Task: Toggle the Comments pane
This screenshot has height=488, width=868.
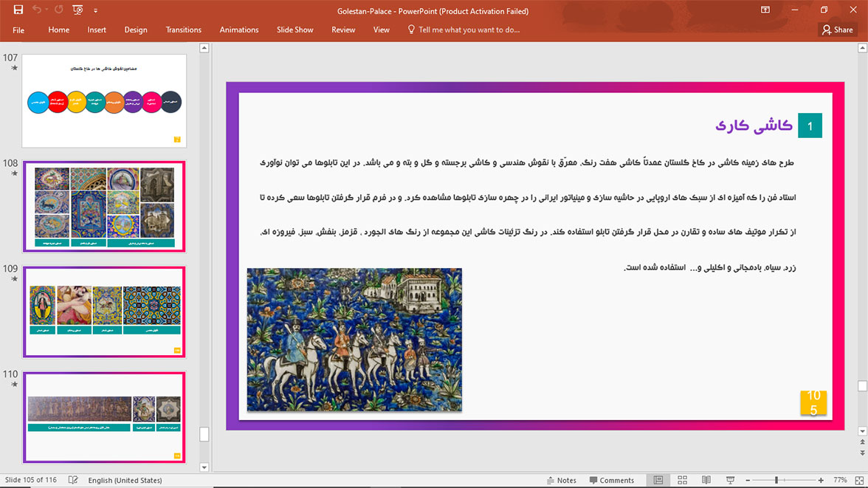Action: click(x=612, y=480)
